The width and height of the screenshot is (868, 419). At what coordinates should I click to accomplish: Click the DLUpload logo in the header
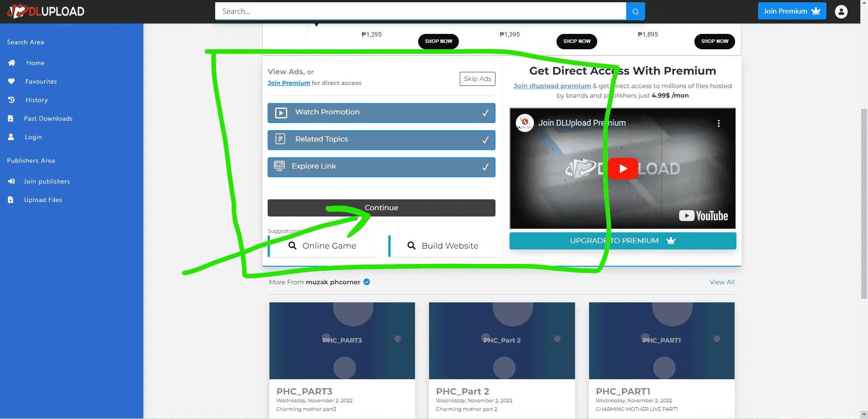(x=46, y=11)
